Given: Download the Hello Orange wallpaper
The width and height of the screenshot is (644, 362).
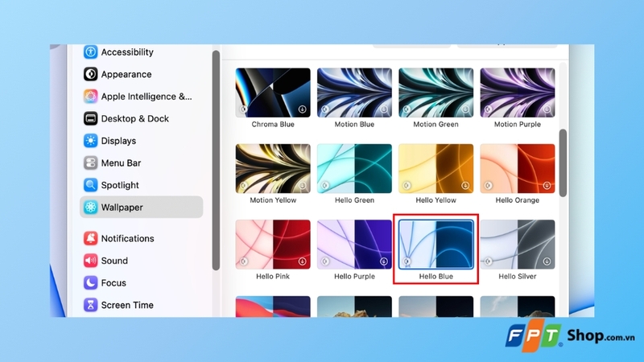Looking at the screenshot, I should point(547,186).
